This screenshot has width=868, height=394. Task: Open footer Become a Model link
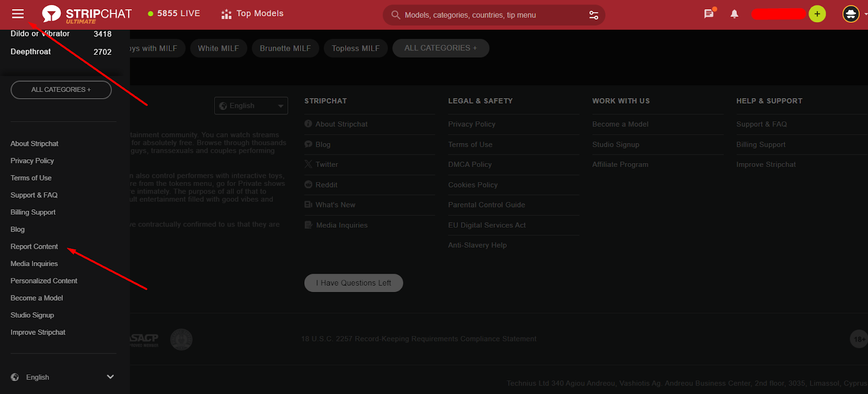(620, 124)
